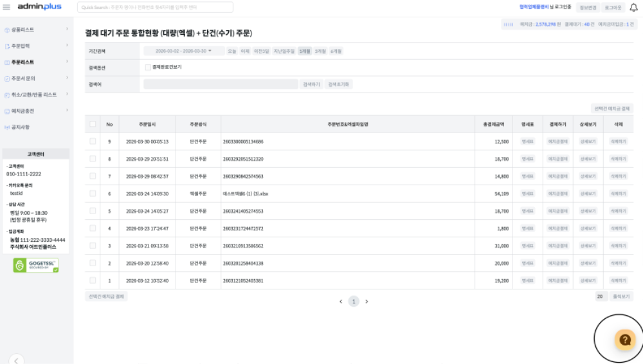Click the 테스트엑셀 xlsx file name

[x=245, y=194]
